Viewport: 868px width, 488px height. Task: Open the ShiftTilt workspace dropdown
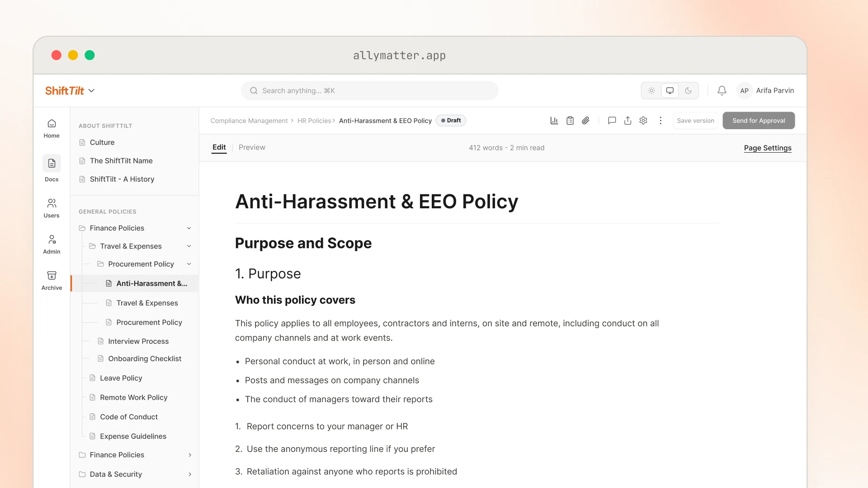click(x=70, y=91)
